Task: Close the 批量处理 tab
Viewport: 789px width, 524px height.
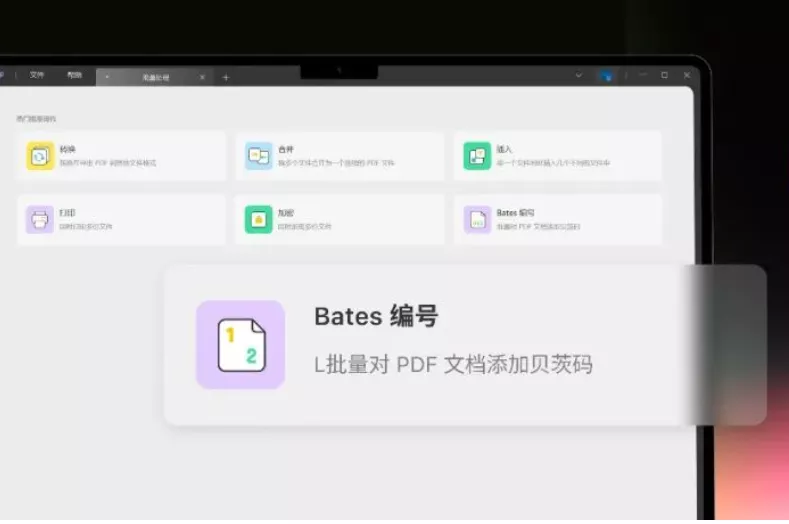Action: pyautogui.click(x=202, y=77)
